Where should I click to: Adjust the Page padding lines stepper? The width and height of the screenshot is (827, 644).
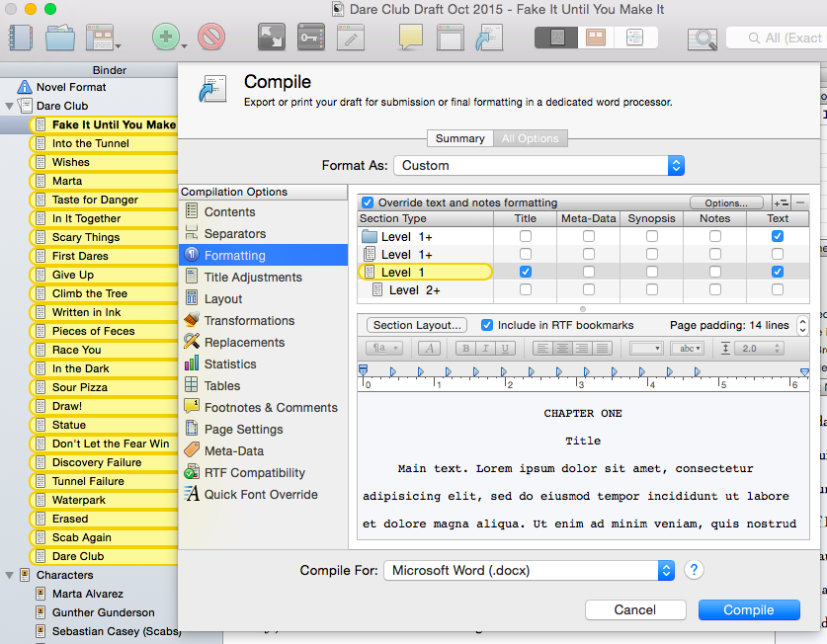(802, 325)
